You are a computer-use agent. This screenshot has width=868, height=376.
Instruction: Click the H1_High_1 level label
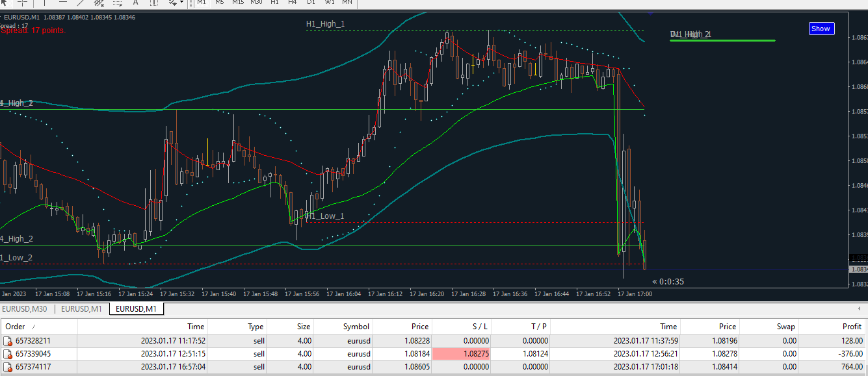pyautogui.click(x=325, y=24)
